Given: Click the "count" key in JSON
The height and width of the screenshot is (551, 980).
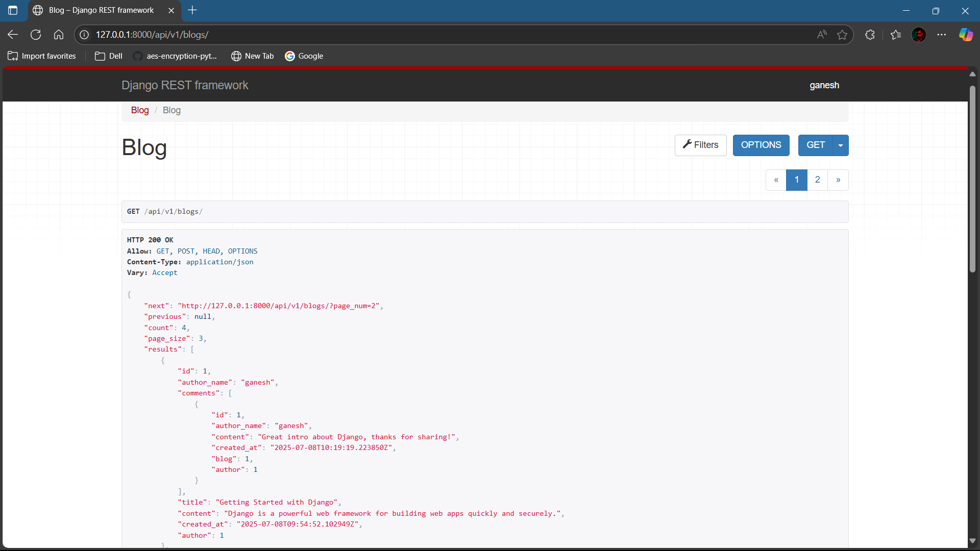Looking at the screenshot, I should [x=159, y=328].
